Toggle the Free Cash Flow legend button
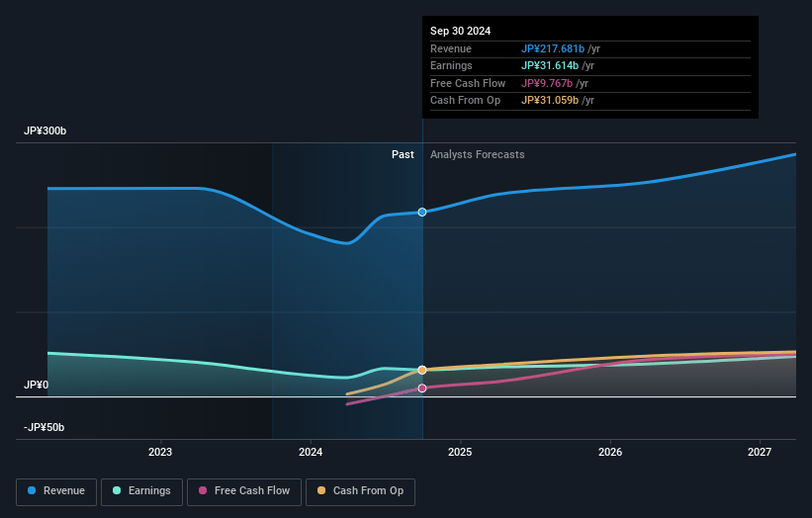This screenshot has height=518, width=812. (244, 491)
